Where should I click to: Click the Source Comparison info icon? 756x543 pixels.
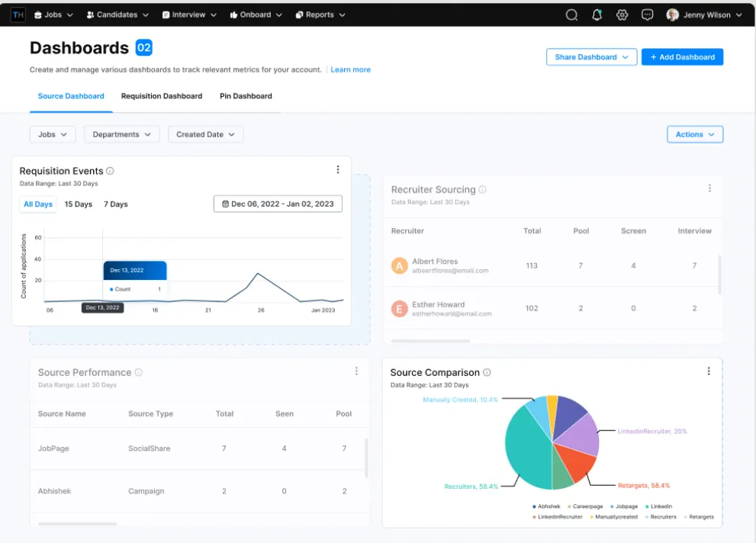pyautogui.click(x=487, y=372)
